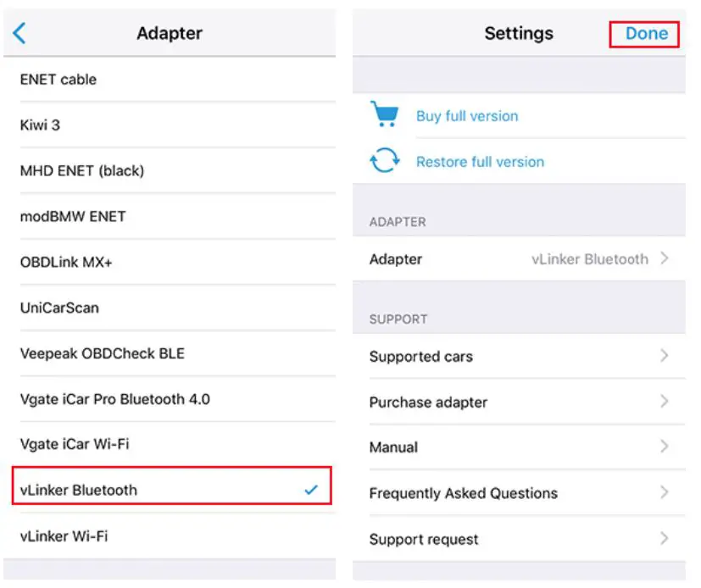The width and height of the screenshot is (701, 588).
Task: Tap Done to close Settings
Action: 645,33
